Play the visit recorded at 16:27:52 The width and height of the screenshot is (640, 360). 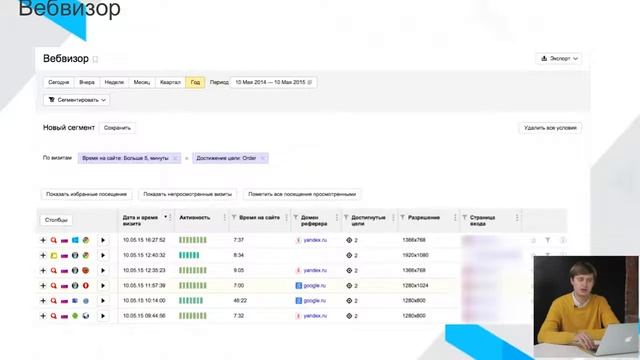pos(103,240)
